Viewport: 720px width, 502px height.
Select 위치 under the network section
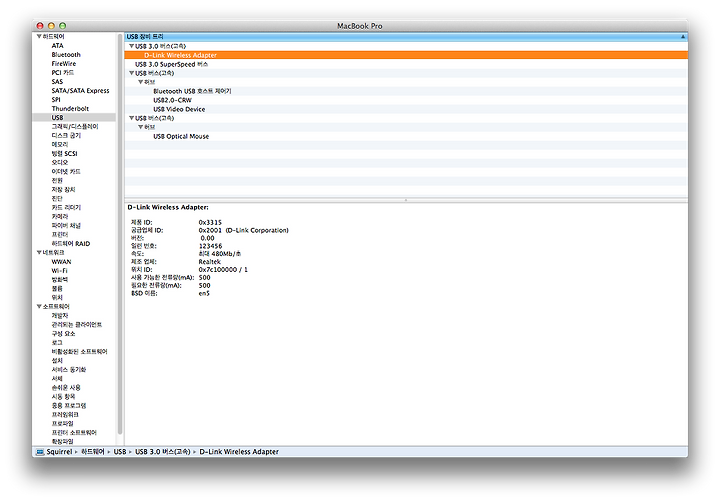tap(57, 297)
